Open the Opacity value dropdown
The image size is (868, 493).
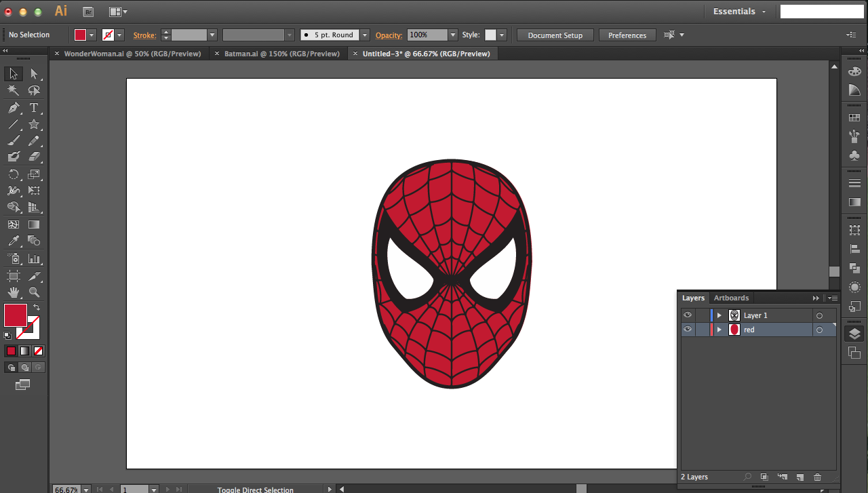tap(453, 35)
